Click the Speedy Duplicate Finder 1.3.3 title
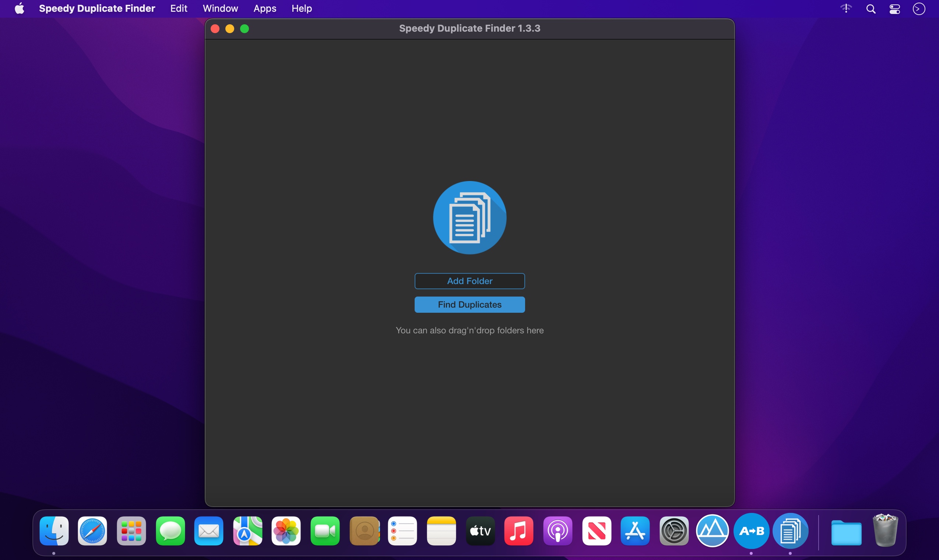 469,28
